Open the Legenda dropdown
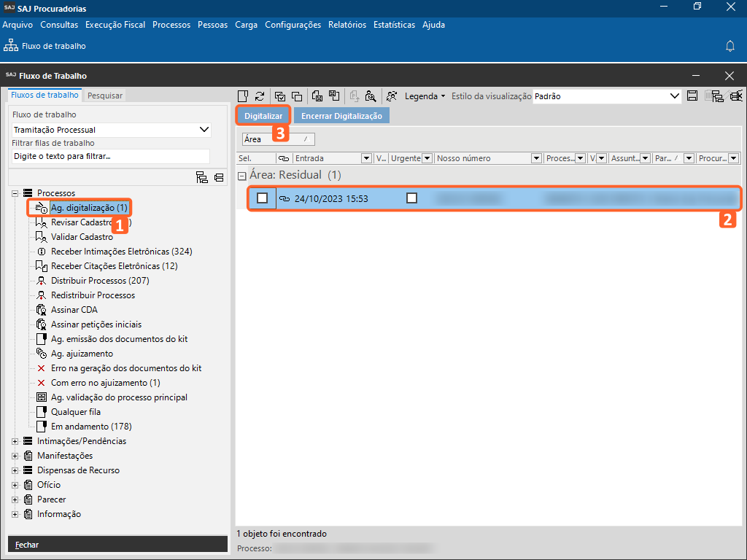 425,96
